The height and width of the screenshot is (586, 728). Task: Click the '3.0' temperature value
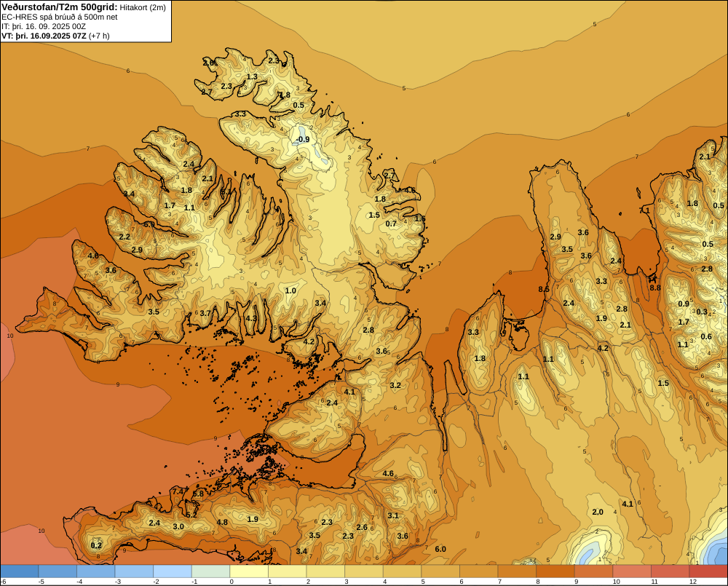tap(178, 527)
